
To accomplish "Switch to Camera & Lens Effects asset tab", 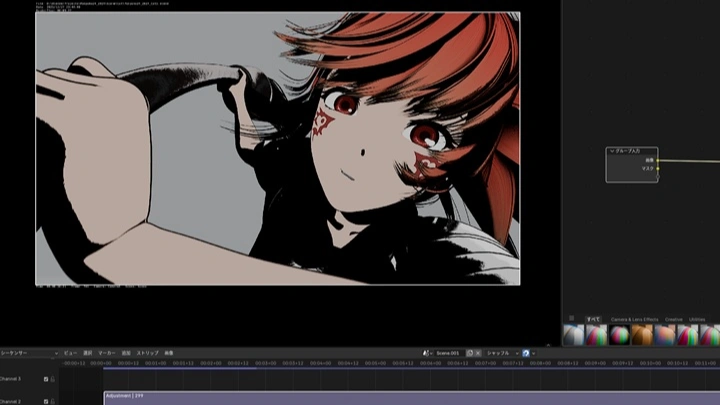I will 634,319.
